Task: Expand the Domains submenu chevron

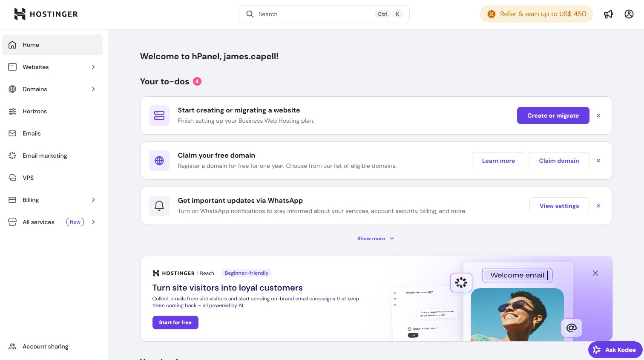Action: tap(93, 89)
